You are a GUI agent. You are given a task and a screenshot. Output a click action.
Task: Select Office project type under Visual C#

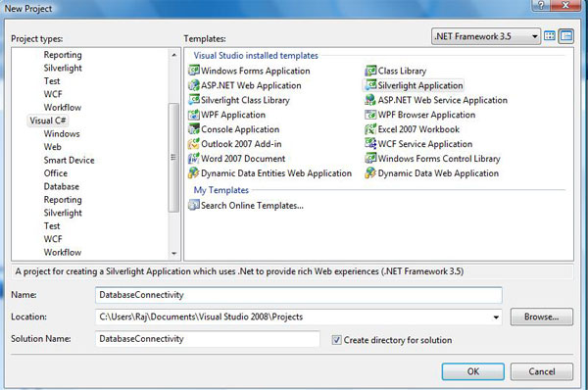tap(56, 173)
